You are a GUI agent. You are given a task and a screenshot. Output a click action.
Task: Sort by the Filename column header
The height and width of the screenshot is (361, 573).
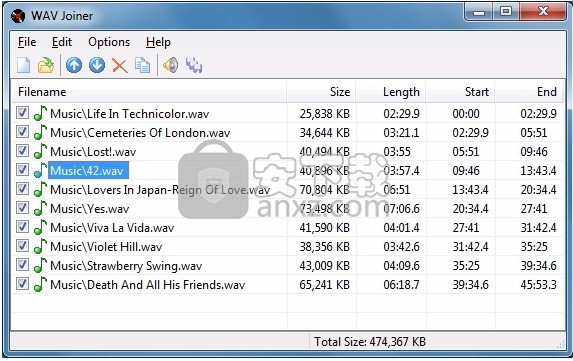[x=148, y=92]
